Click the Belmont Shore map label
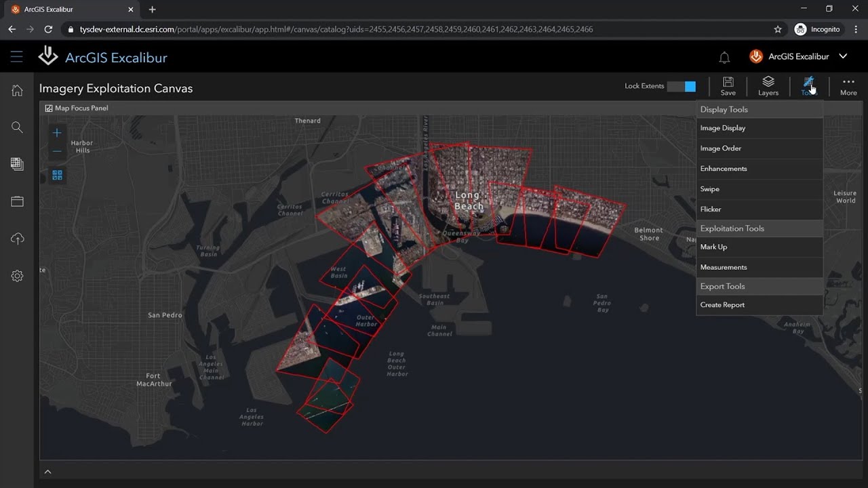Screen dimensions: 868x488 coord(648,234)
